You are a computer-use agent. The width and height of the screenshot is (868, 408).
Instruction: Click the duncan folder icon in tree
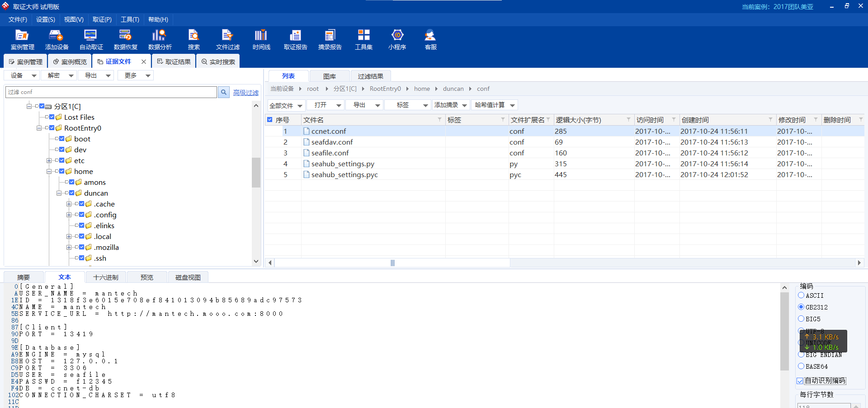[x=79, y=193]
